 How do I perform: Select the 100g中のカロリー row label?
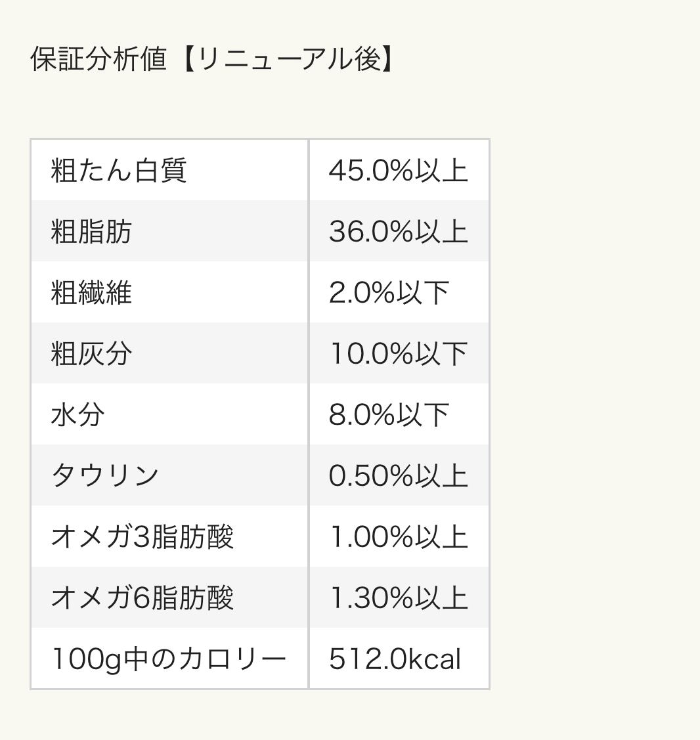(168, 659)
